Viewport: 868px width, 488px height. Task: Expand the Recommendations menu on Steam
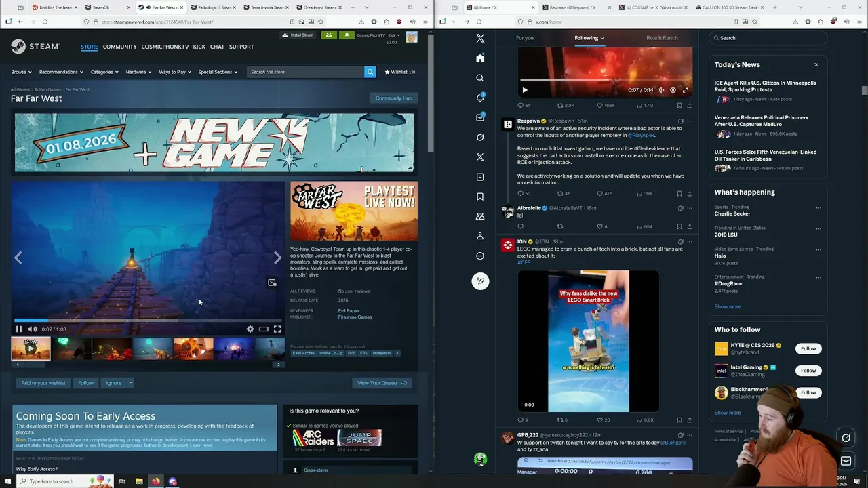tap(61, 72)
